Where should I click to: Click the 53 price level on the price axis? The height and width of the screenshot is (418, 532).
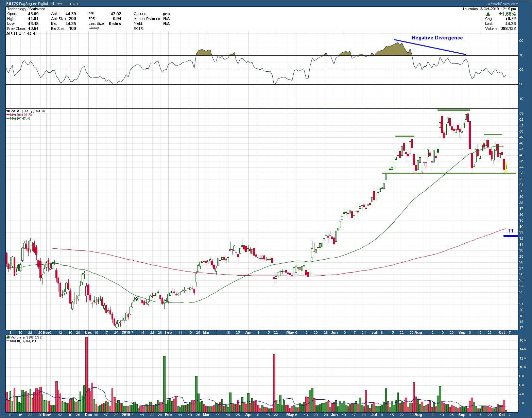coord(521,114)
